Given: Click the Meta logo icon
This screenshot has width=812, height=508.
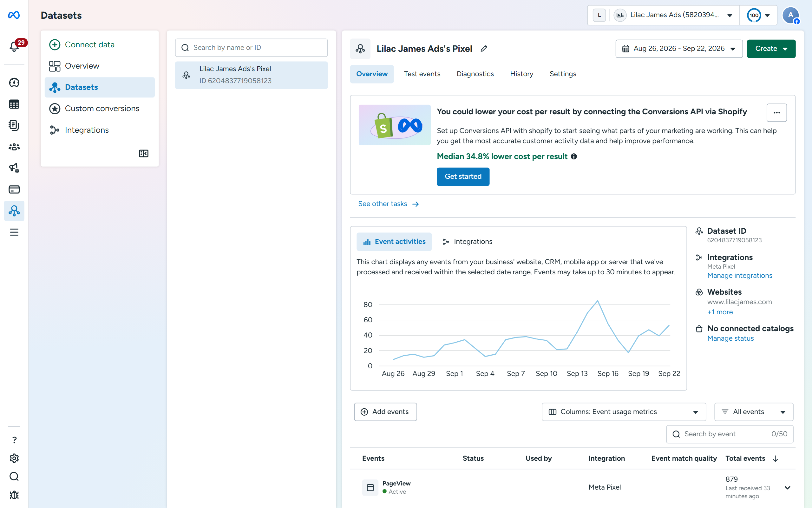Looking at the screenshot, I should (x=14, y=15).
